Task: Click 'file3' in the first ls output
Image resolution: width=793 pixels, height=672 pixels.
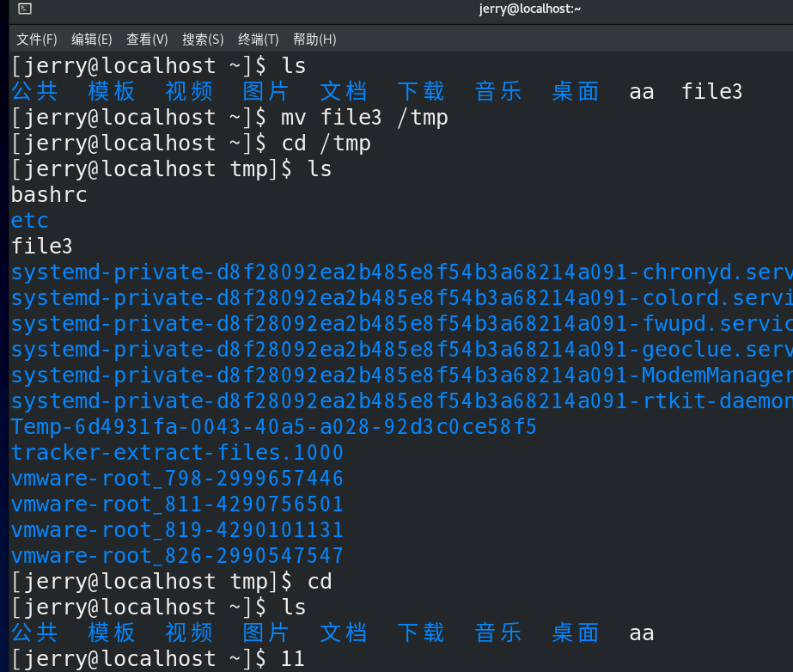Action: coord(711,92)
